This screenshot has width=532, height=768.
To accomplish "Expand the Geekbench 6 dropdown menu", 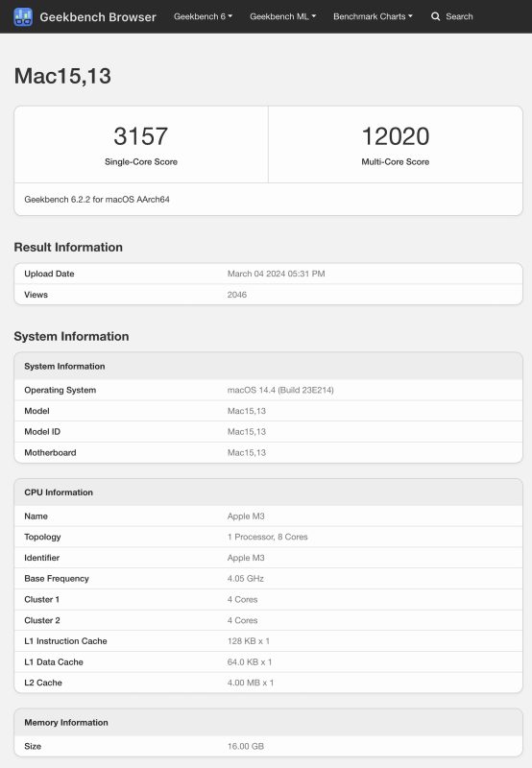I will (x=203, y=16).
